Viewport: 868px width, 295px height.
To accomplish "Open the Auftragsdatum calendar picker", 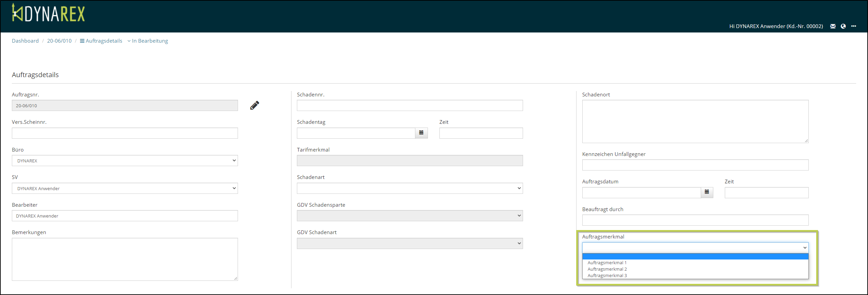I will pos(707,192).
